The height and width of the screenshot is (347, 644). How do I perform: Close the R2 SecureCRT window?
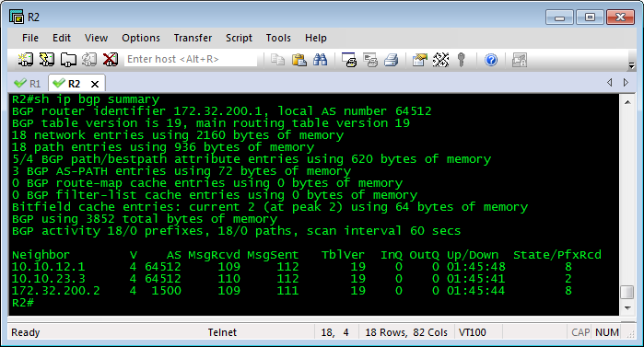tap(620, 17)
